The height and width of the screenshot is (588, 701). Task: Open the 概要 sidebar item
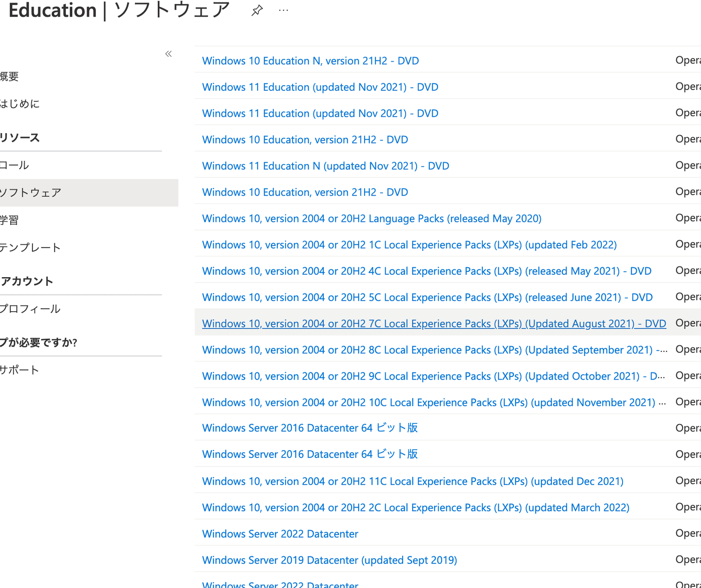(x=9, y=77)
